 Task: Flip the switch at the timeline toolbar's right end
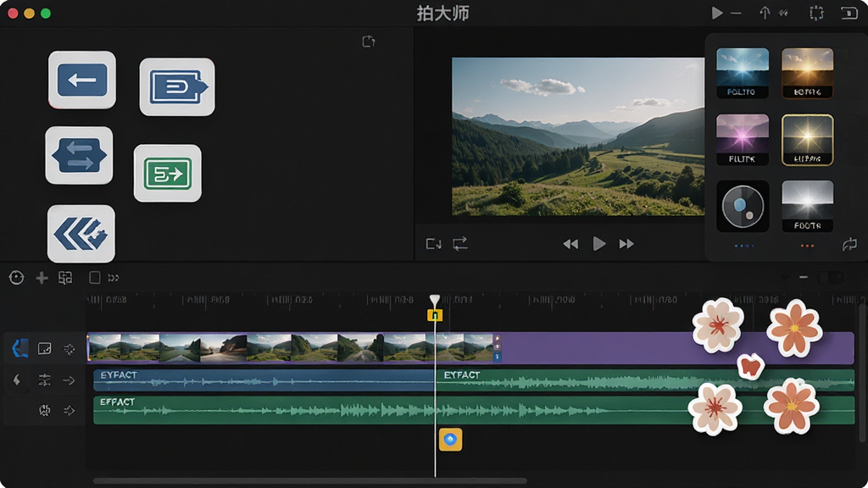(x=831, y=277)
